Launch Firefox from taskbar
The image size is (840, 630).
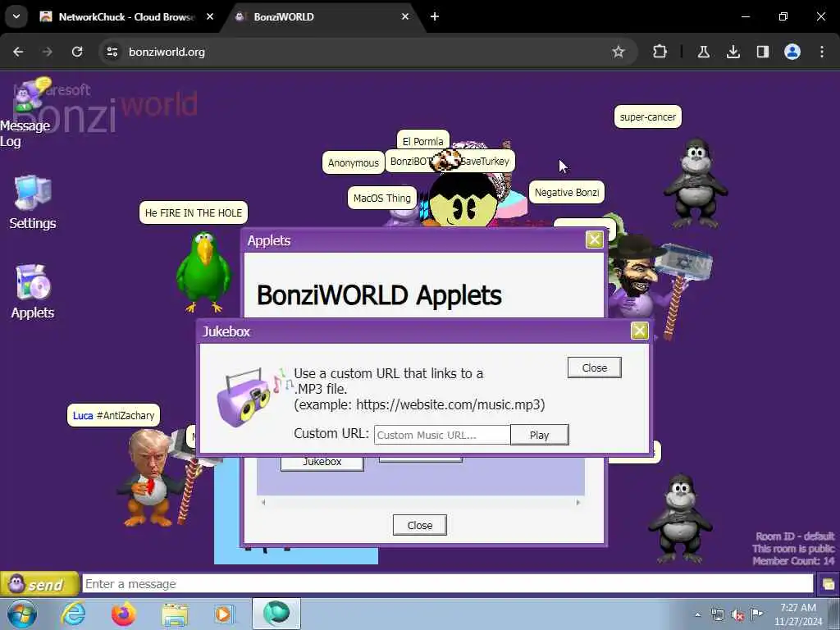124,614
